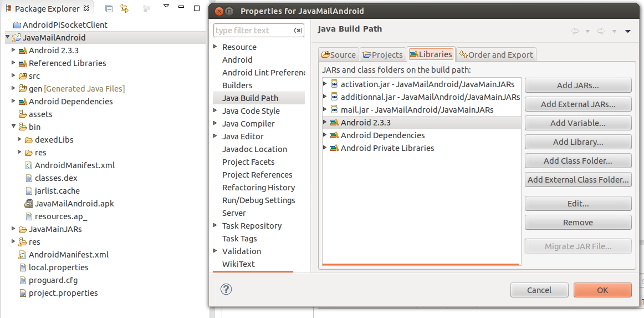Select resources.ap_ file in bin folder
The image size is (644, 318).
(x=61, y=216)
